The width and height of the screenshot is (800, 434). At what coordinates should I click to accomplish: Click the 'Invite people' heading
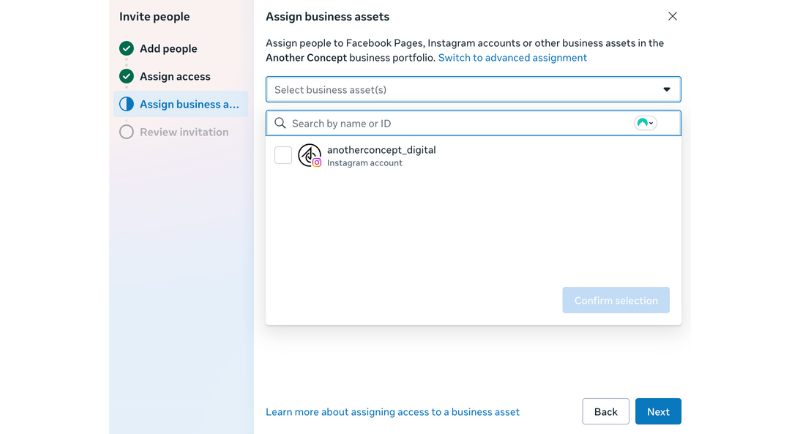click(x=155, y=17)
